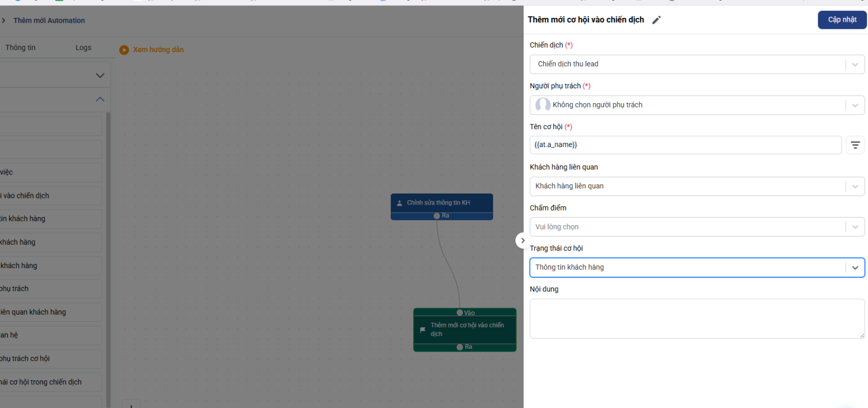Click the flag icon on Thêm mới cơ hội node

pyautogui.click(x=423, y=329)
